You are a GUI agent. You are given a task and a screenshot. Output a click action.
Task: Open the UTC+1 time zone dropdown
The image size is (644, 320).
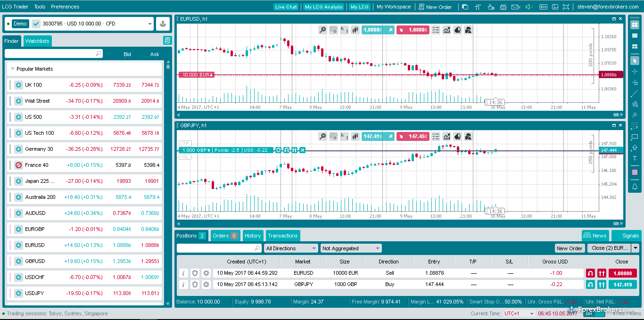click(519, 313)
